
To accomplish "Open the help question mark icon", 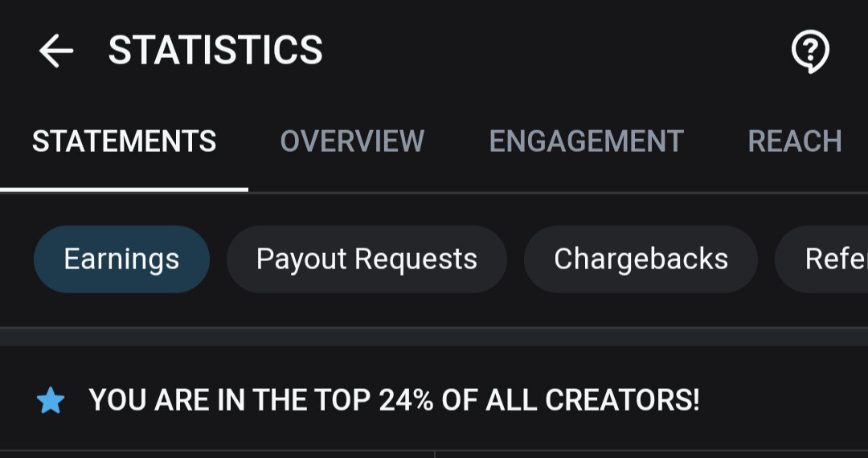I will 810,52.
